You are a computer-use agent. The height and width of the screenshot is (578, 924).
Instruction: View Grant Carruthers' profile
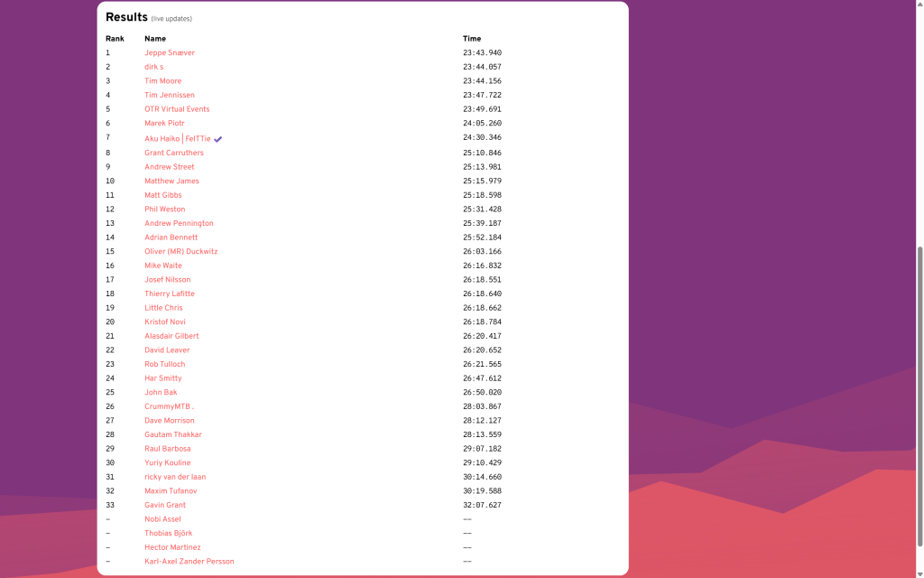pos(174,154)
